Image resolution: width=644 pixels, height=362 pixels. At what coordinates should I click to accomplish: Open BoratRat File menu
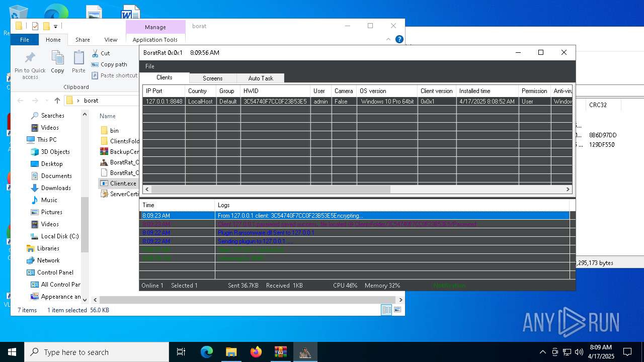[149, 66]
